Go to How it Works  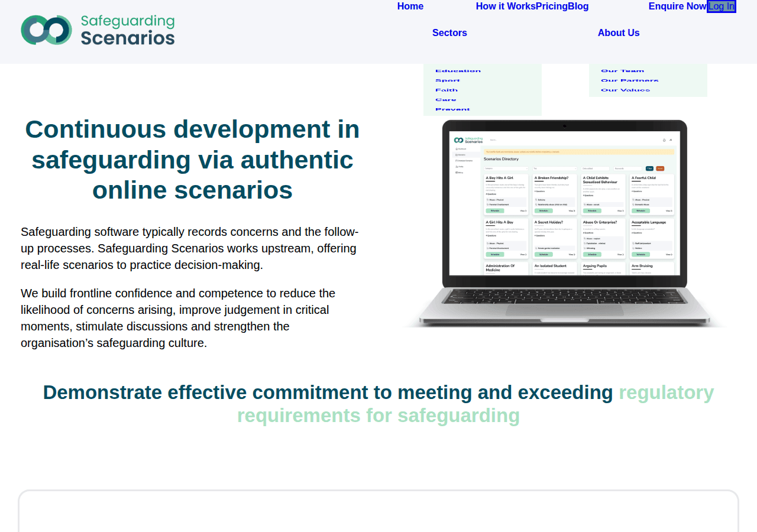click(506, 7)
